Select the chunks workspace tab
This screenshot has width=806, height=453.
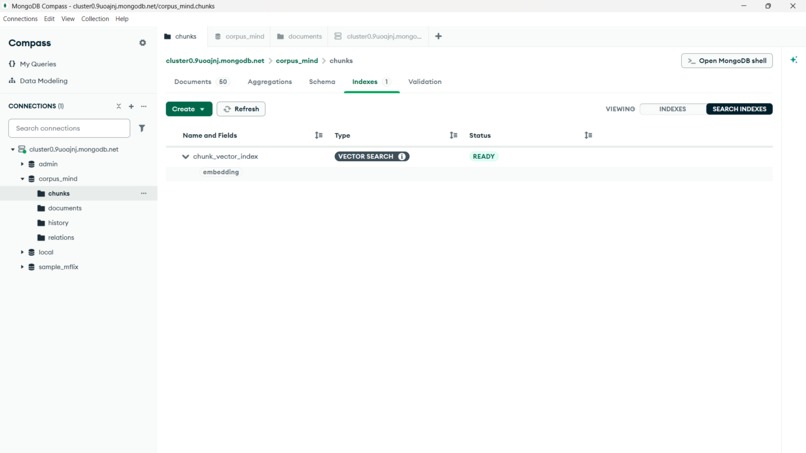[x=180, y=37]
